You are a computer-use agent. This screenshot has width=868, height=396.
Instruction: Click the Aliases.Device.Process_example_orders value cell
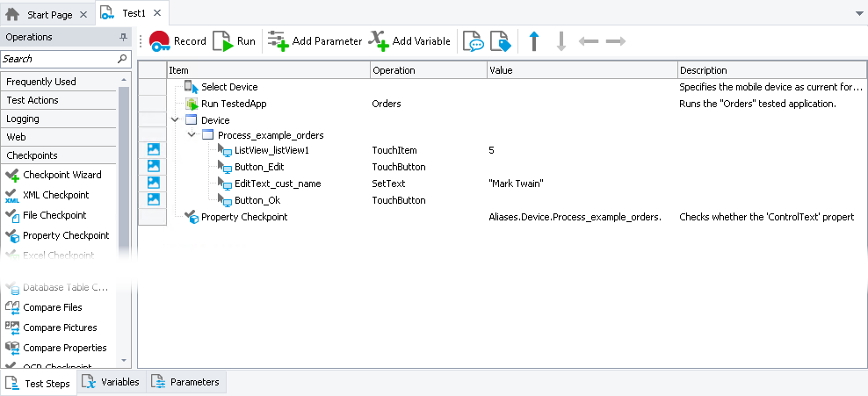575,217
